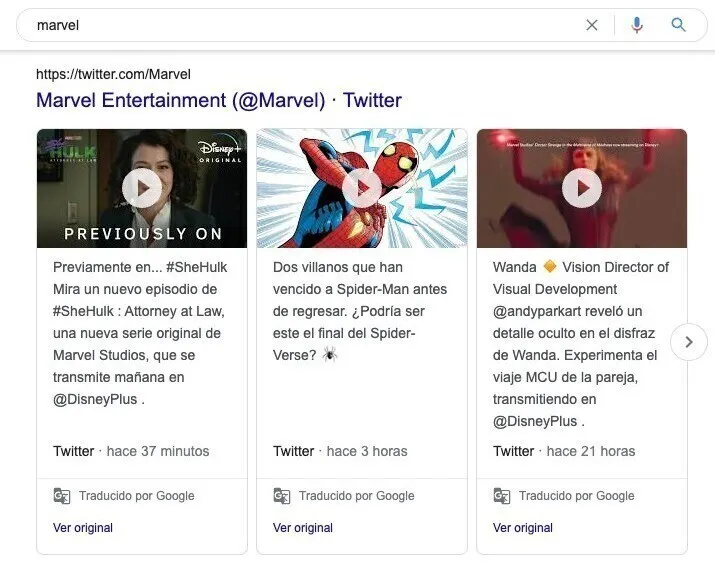Click 'Twitter' source label of She-Hulk card

(x=73, y=451)
